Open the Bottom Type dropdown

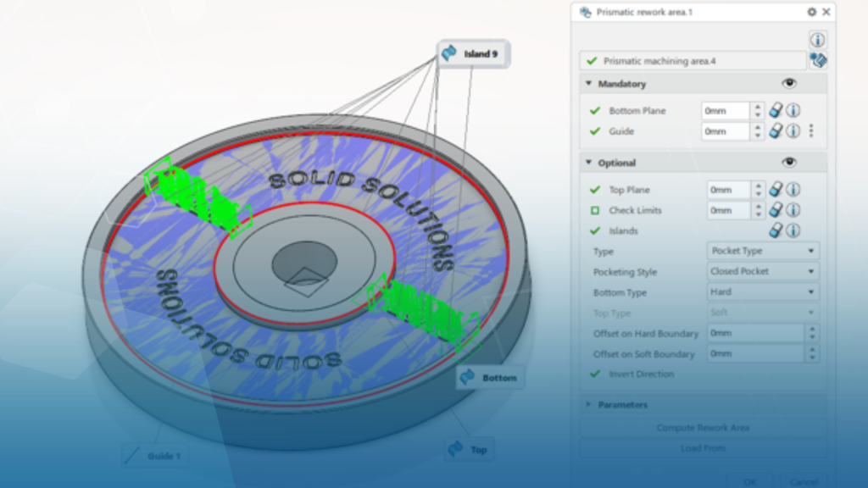763,291
